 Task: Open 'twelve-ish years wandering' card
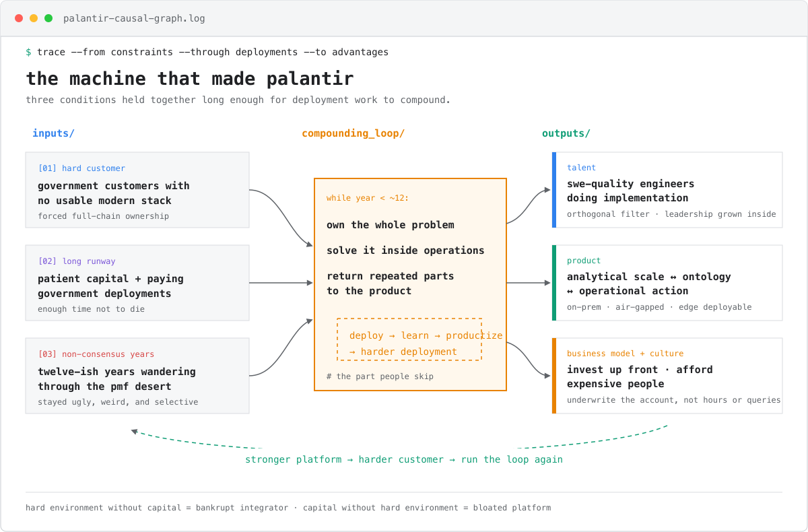[137, 376]
